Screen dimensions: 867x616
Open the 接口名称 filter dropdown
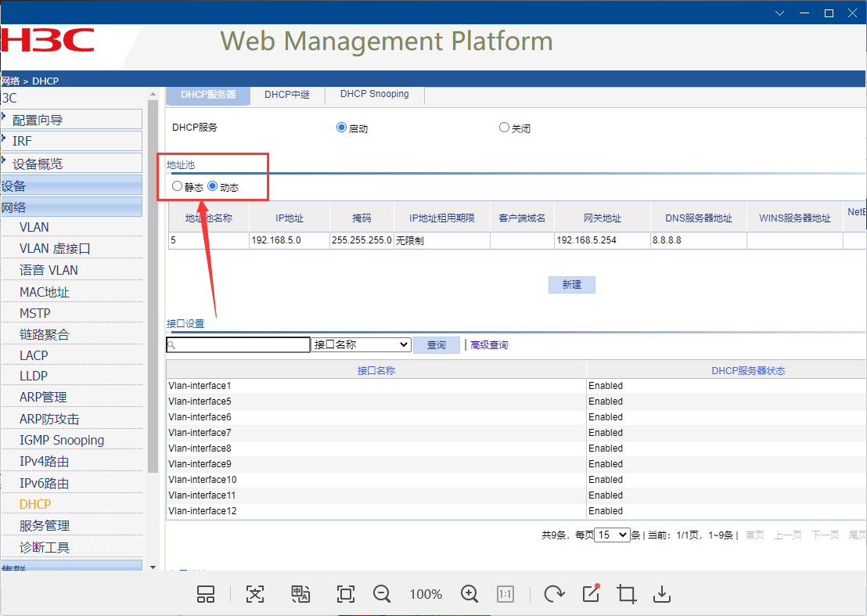pyautogui.click(x=361, y=344)
